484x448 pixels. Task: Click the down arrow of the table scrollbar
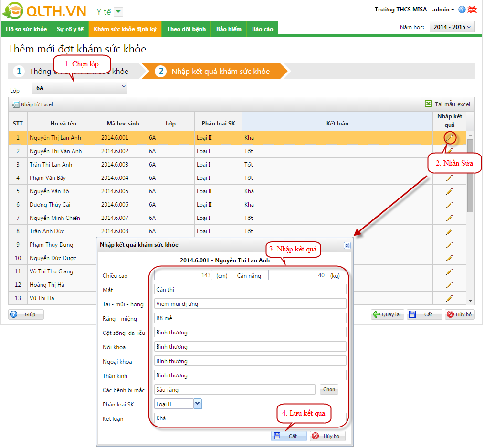tap(470, 301)
